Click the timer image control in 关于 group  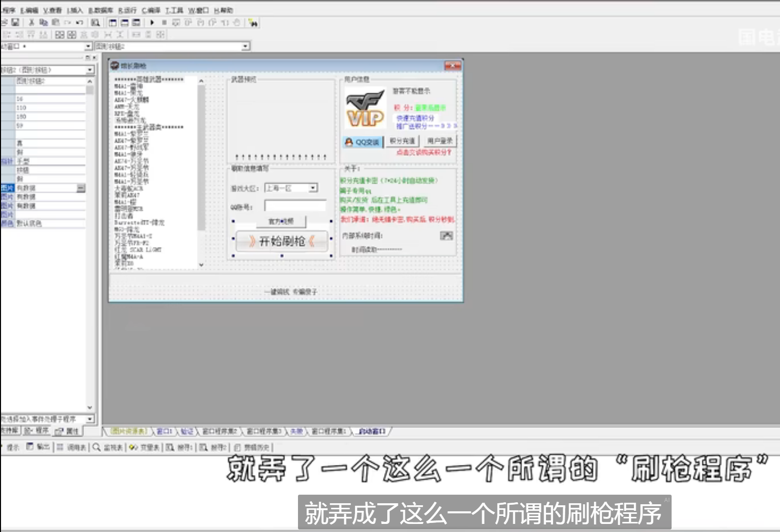tap(446, 235)
